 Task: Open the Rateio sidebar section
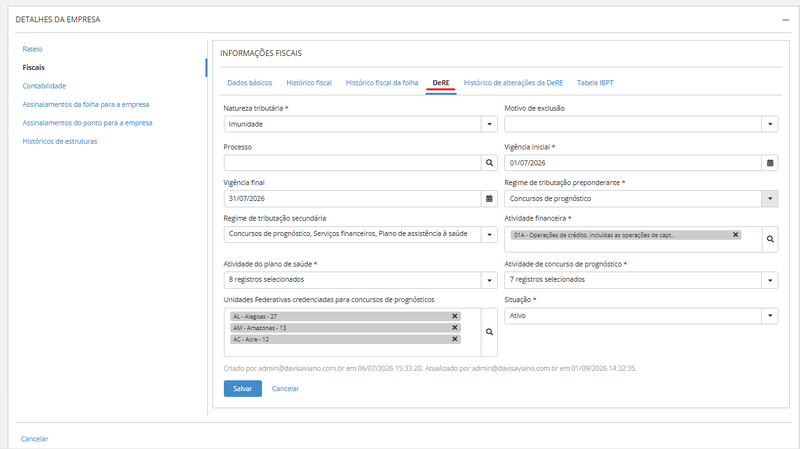(32, 49)
